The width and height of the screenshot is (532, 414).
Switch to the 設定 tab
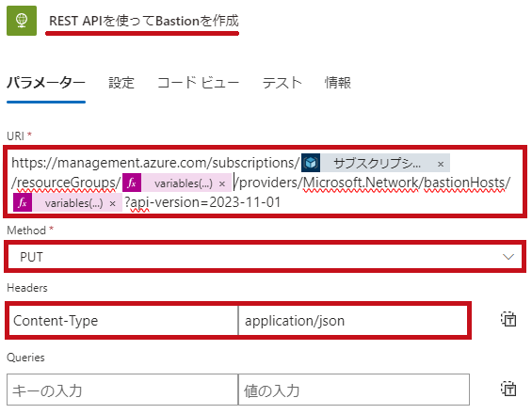click(x=121, y=83)
